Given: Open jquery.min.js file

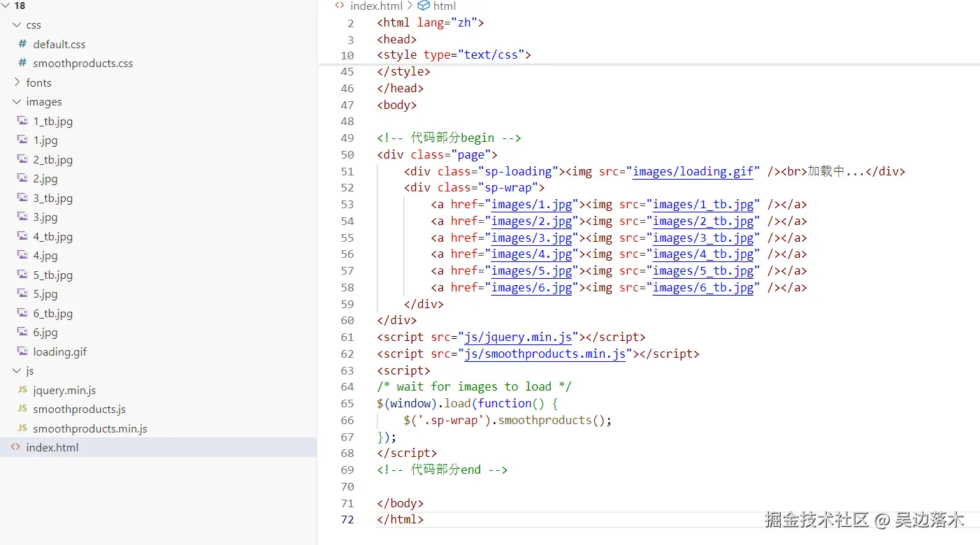Looking at the screenshot, I should click(x=64, y=390).
